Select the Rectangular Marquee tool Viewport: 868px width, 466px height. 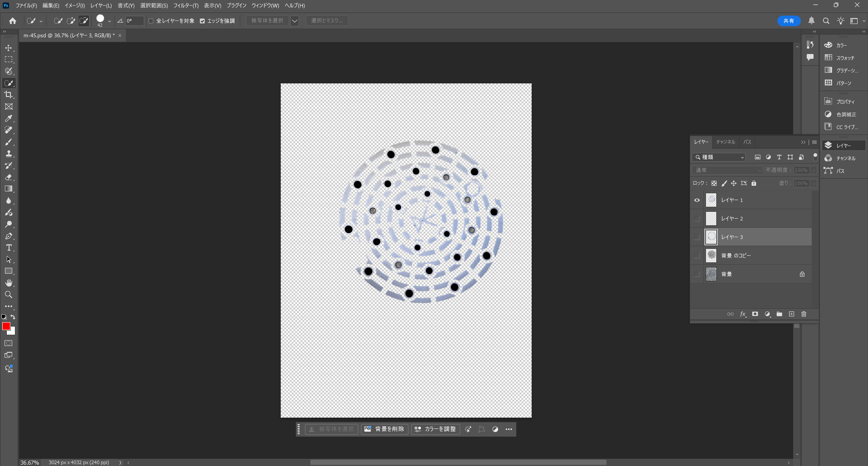[x=8, y=60]
